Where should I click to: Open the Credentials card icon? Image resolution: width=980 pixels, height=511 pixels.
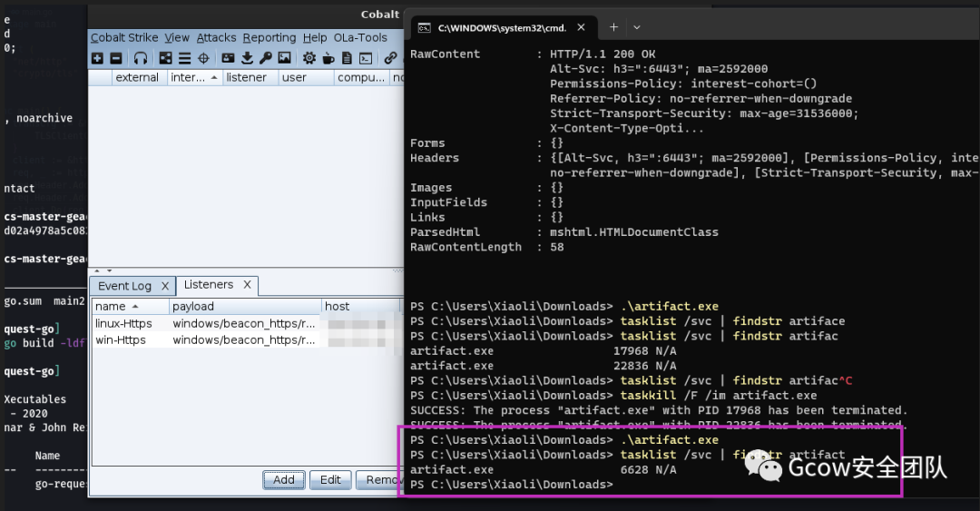point(228,58)
